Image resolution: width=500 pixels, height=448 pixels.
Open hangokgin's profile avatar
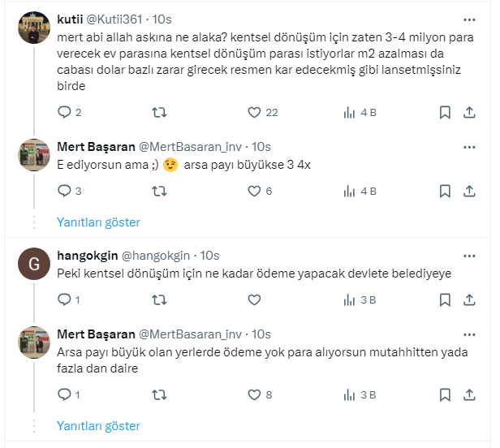coord(32,265)
